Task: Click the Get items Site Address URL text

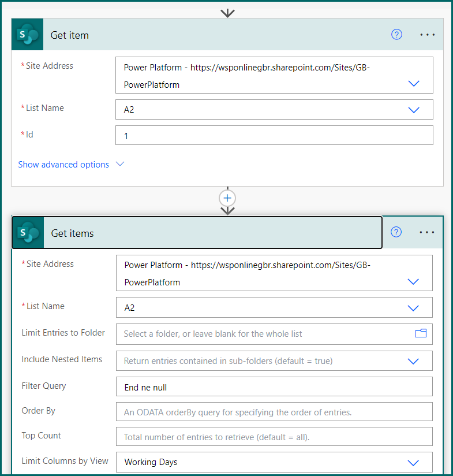Action: tap(248, 273)
